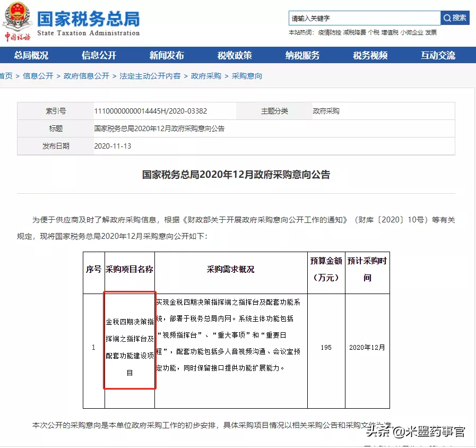Viewport: 476px width, 448px height.
Task: Open the 税务视频 nav menu
Action: [x=370, y=55]
